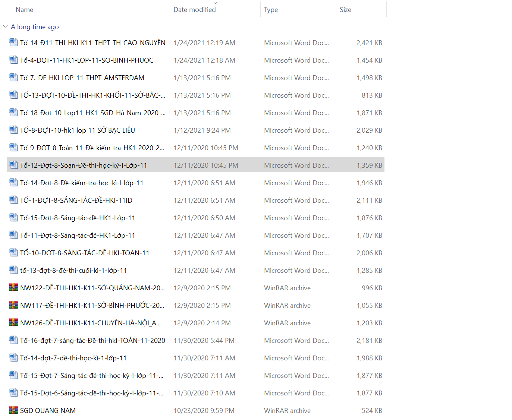Sort files by the Type column header
This screenshot has width=512, height=420.
271,10
